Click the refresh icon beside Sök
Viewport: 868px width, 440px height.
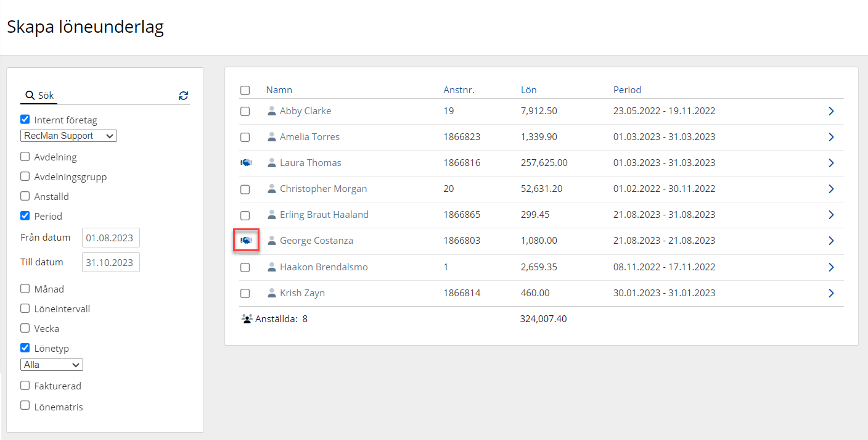[x=183, y=96]
